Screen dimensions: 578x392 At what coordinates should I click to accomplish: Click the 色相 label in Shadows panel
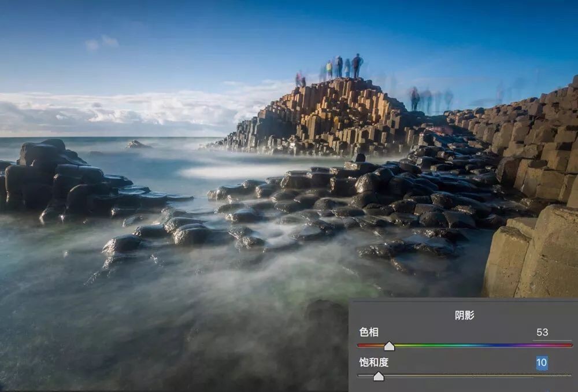(369, 332)
